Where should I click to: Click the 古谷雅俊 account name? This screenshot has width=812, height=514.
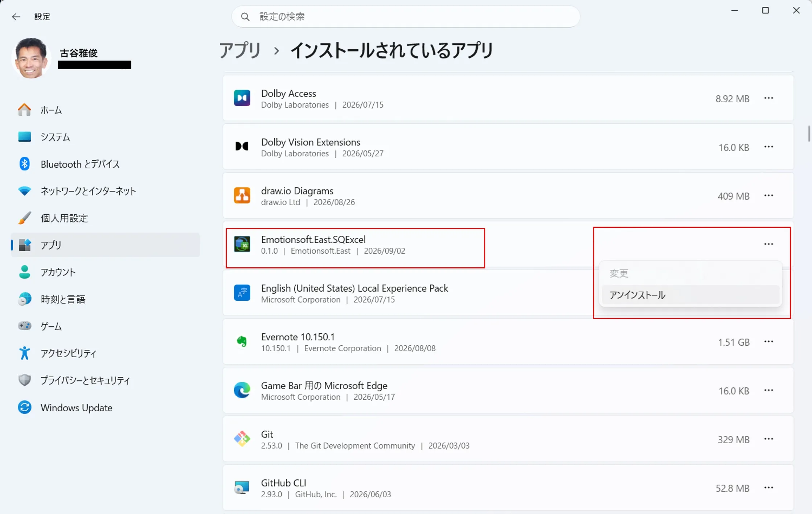click(x=79, y=53)
